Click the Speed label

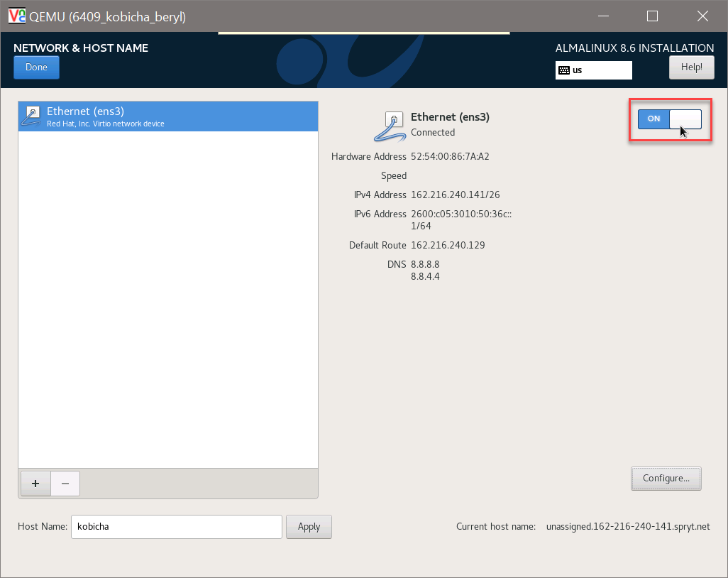pos(394,175)
